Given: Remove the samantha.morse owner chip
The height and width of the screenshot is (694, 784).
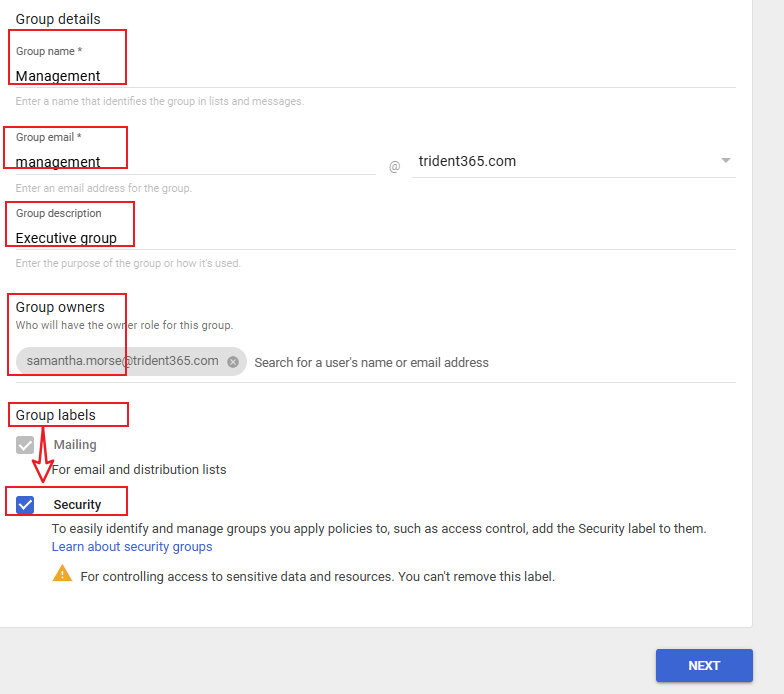Looking at the screenshot, I should tap(233, 362).
